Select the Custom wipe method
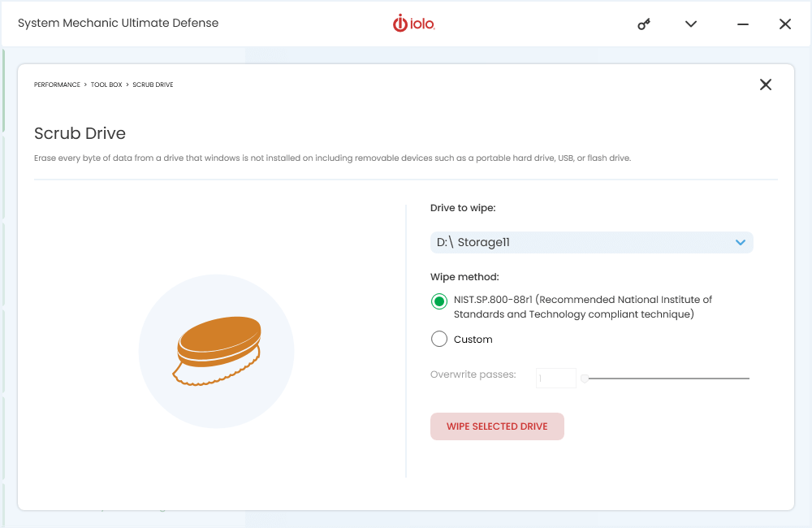The width and height of the screenshot is (812, 528). click(438, 339)
